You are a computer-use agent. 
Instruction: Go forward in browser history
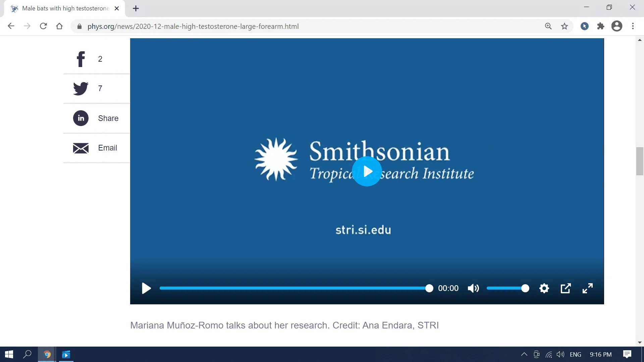[27, 26]
